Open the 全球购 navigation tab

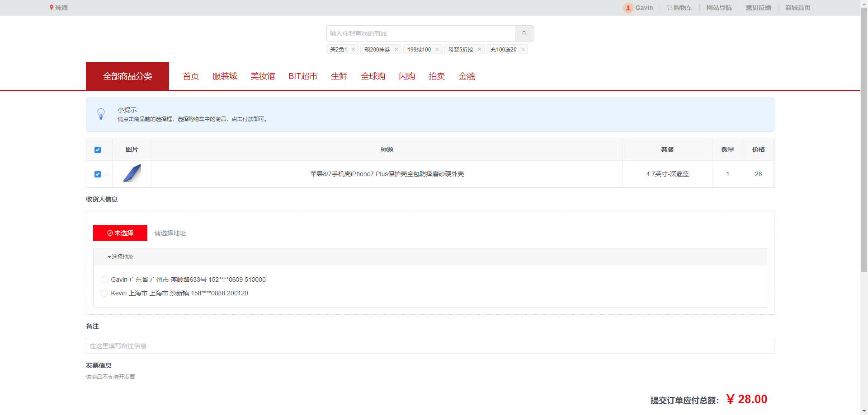pyautogui.click(x=373, y=76)
